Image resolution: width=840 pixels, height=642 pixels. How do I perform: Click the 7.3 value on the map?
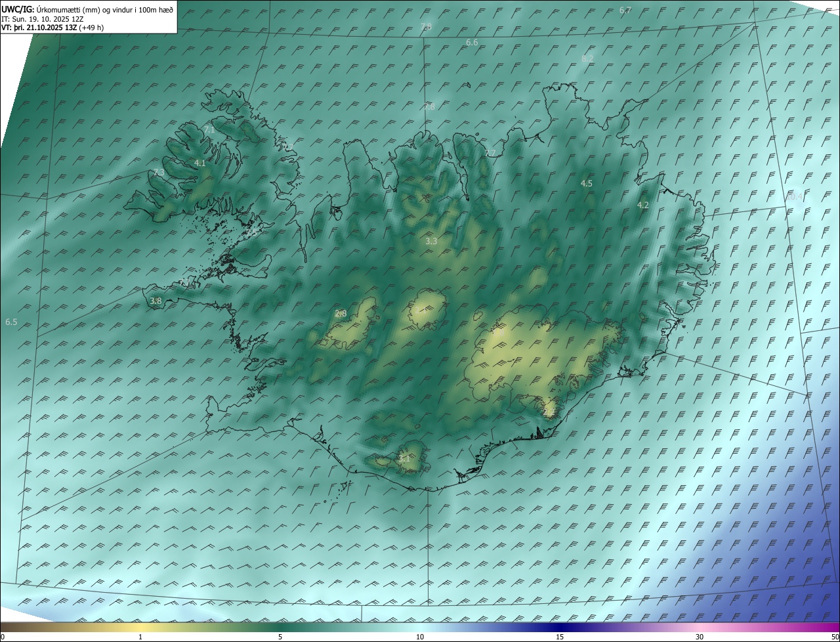point(159,173)
